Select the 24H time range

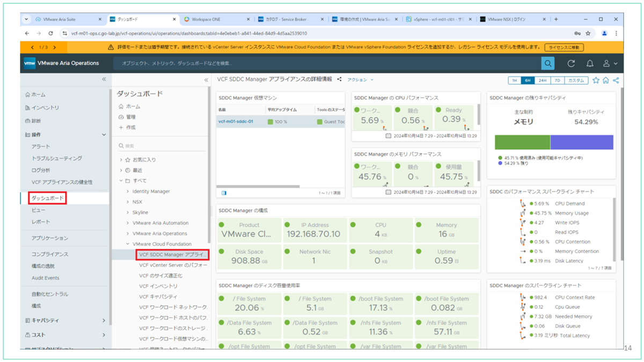tap(543, 80)
